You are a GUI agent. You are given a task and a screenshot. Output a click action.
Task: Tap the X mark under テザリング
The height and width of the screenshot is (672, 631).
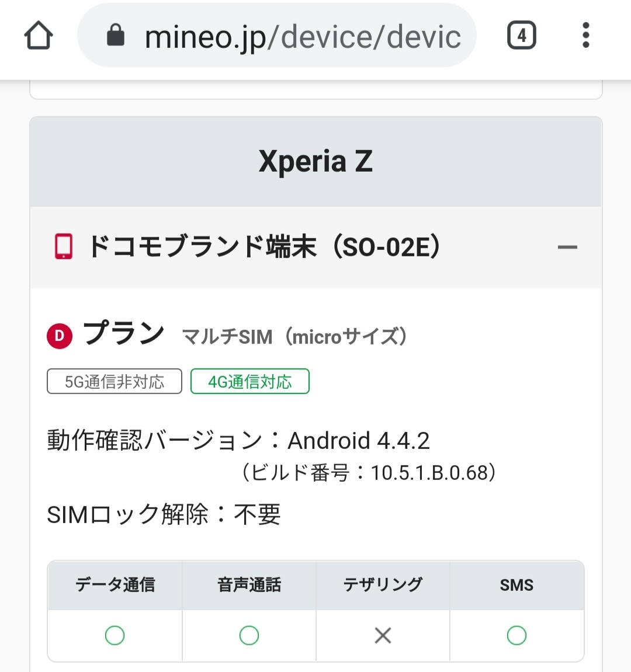coord(383,635)
